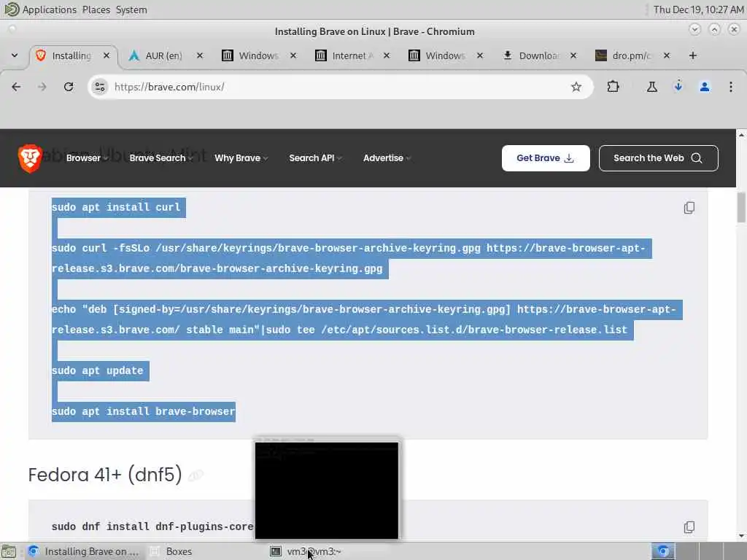Open the Places menu
This screenshot has height=560, width=747.
pos(96,9)
